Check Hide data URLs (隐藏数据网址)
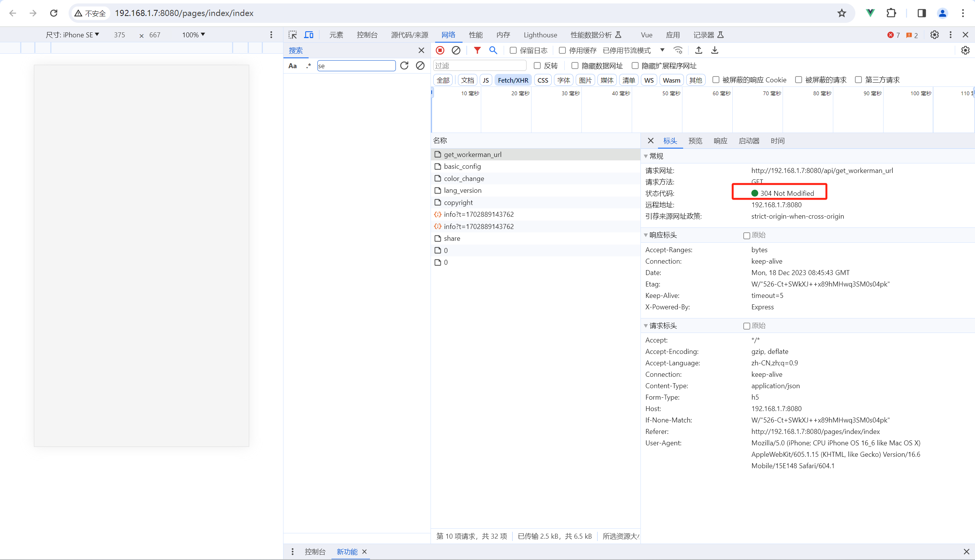Screen dimensions: 975x560 (575, 66)
